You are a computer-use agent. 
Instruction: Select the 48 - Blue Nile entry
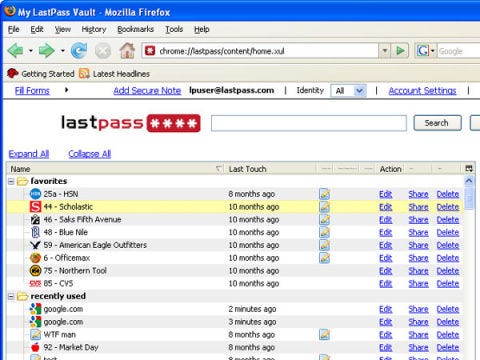pyautogui.click(x=235, y=232)
